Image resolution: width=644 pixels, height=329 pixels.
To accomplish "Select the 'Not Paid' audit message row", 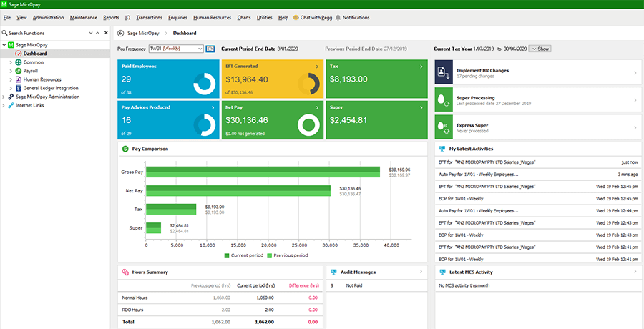I will click(376, 285).
